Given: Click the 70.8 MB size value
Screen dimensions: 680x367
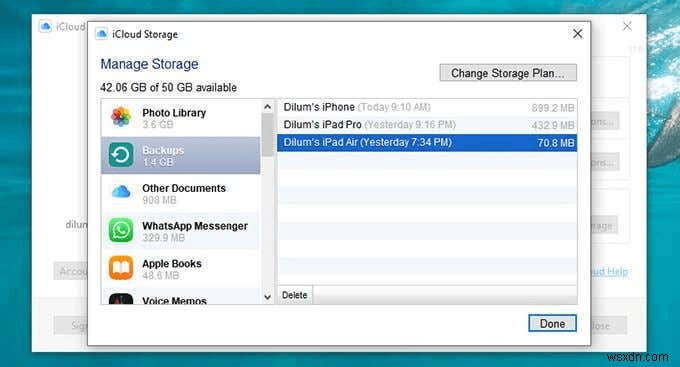Looking at the screenshot, I should [x=556, y=143].
